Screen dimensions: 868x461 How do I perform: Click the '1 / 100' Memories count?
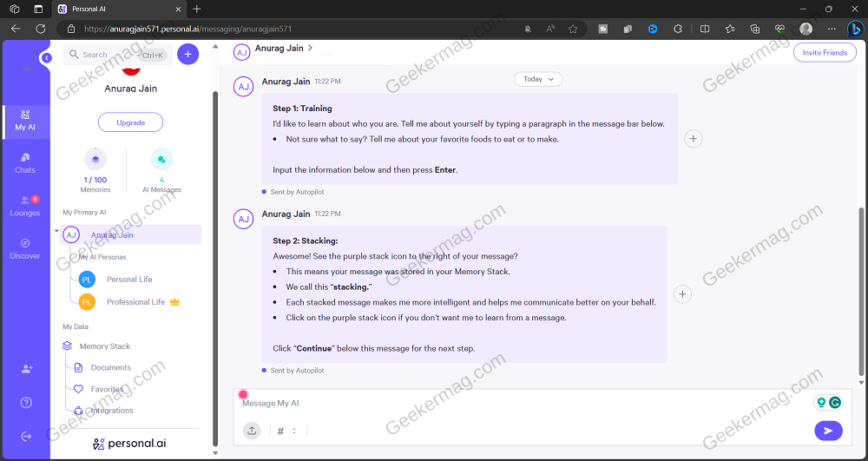[x=95, y=180]
